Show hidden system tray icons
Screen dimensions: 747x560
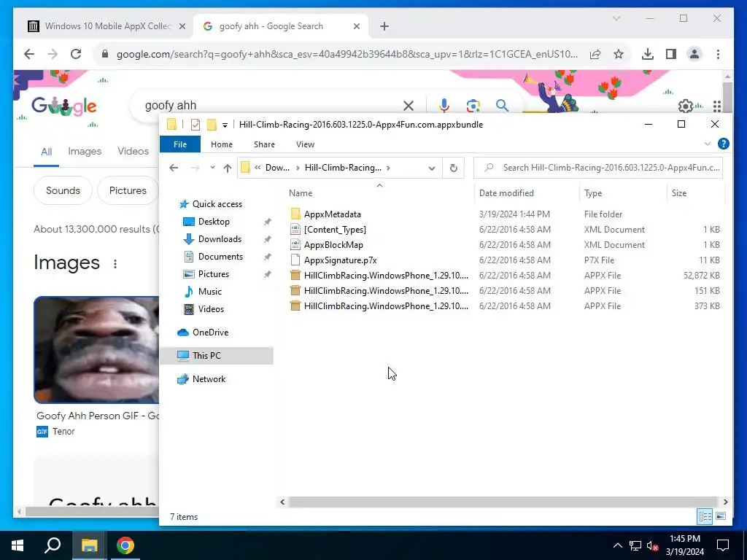(x=617, y=545)
